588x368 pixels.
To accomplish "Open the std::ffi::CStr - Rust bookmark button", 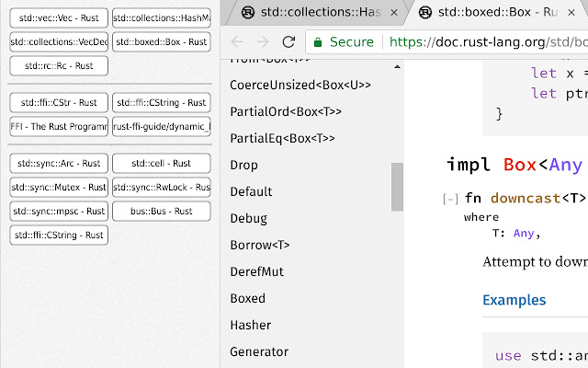I will (59, 102).
